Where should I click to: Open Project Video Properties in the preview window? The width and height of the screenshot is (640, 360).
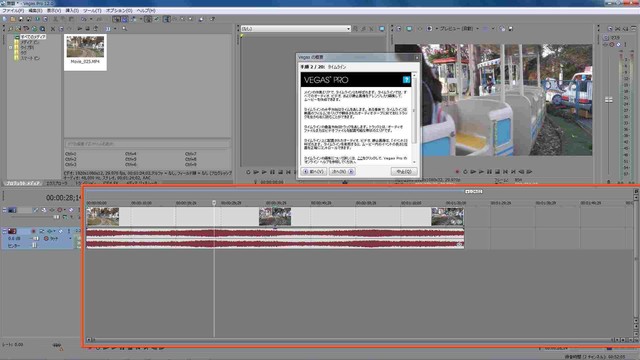coord(399,29)
